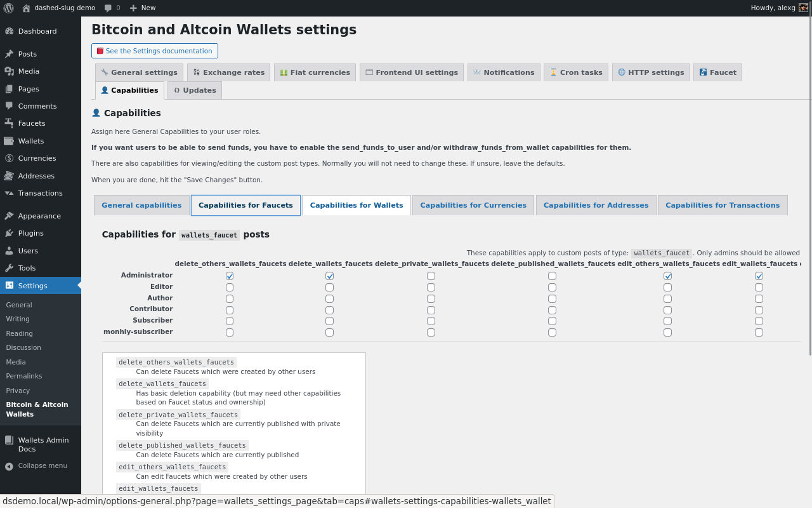Switch to Frontend UI settings tab
The height and width of the screenshot is (508, 812).
tap(411, 72)
